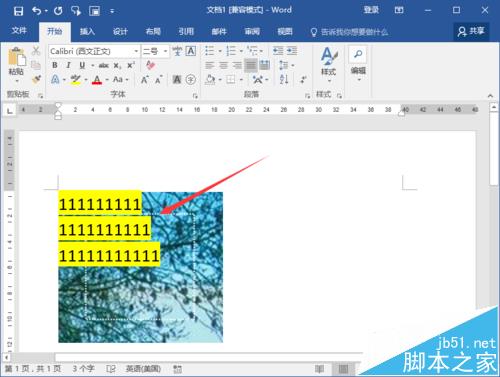This screenshot has width=500, height=377.
Task: Activate the Format Painter brush
Action: coord(36,79)
